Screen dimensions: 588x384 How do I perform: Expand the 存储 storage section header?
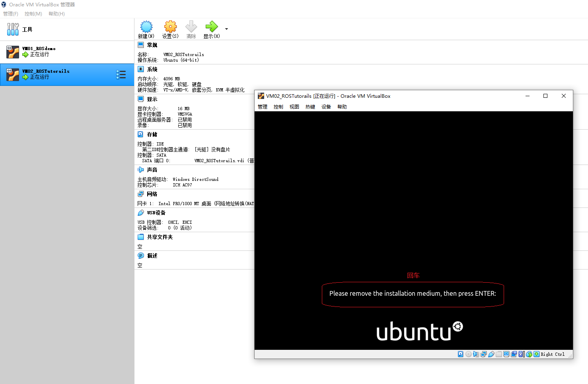click(x=151, y=134)
